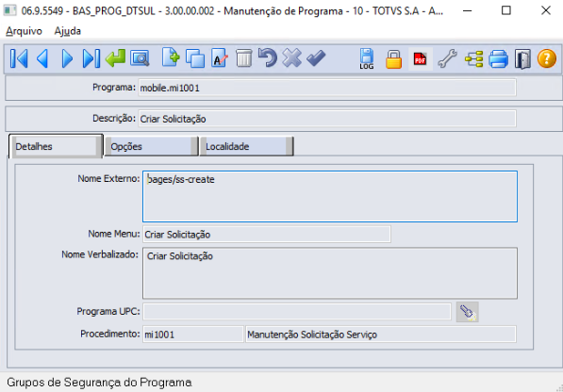Maximize the window
Viewport: 563px width, 392px height.
(506, 10)
